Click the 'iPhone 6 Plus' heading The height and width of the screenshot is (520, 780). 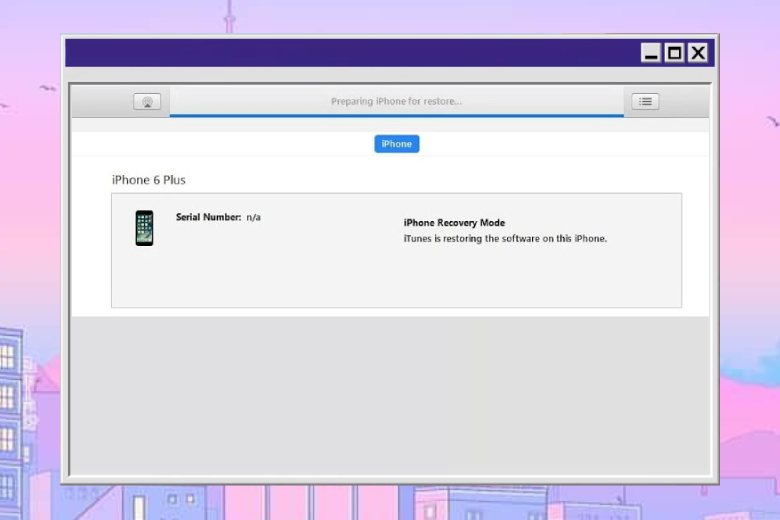point(149,180)
